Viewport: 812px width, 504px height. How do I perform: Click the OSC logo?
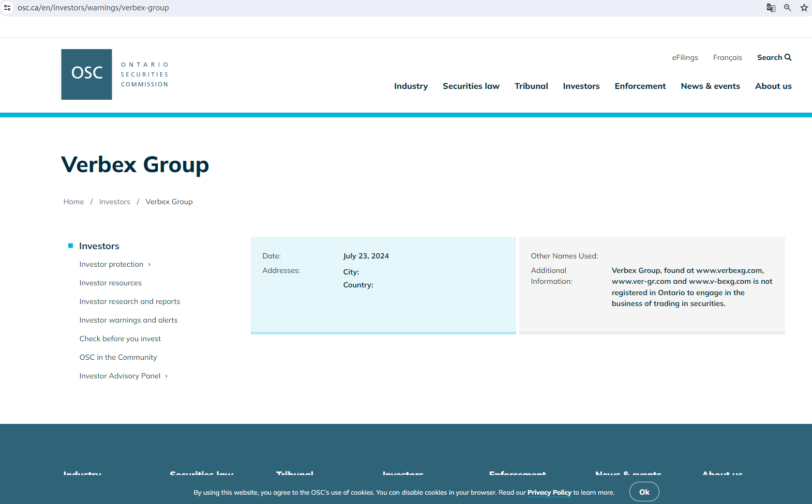click(86, 74)
